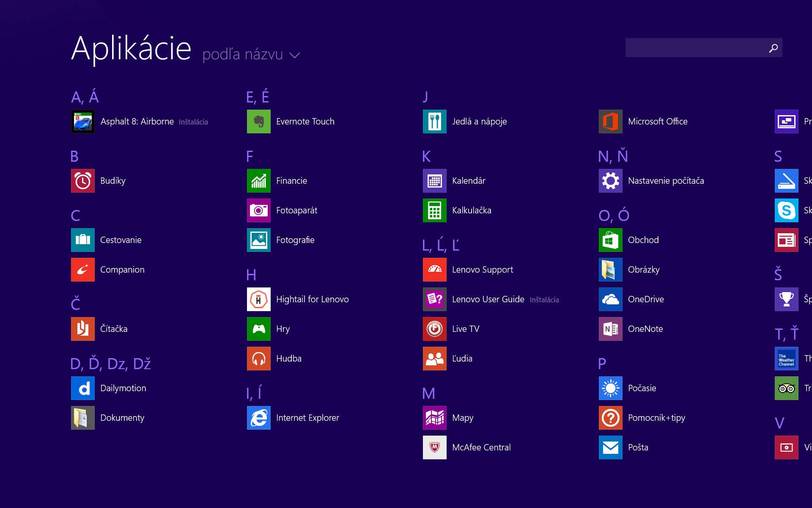Open the scanner app icon under S

coord(786,181)
